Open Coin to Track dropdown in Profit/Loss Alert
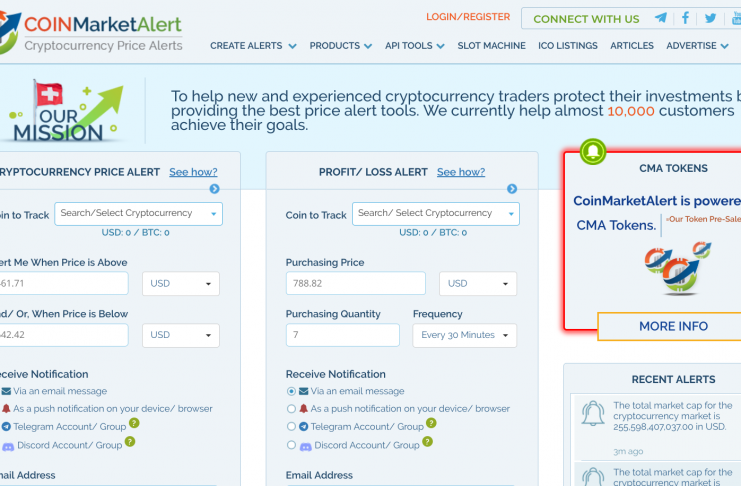The height and width of the screenshot is (486, 741). pyautogui.click(x=436, y=214)
